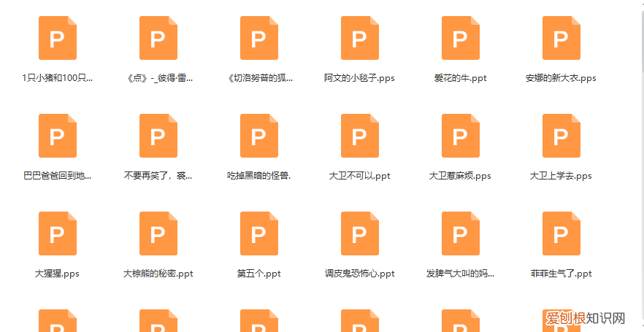The height and width of the screenshot is (332, 644).
Task: Select the 调皮鬼恐怖心.ppt file icon
Action: click(x=360, y=233)
